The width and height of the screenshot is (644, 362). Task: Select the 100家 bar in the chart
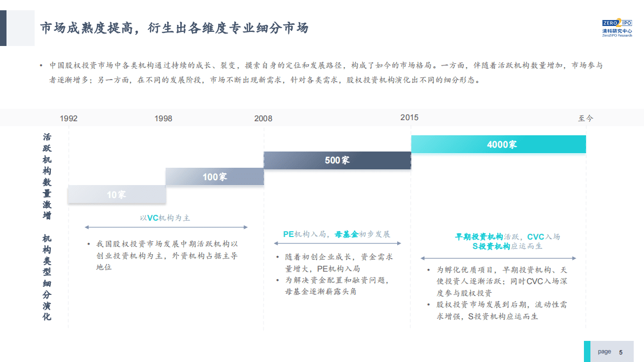[x=215, y=176]
